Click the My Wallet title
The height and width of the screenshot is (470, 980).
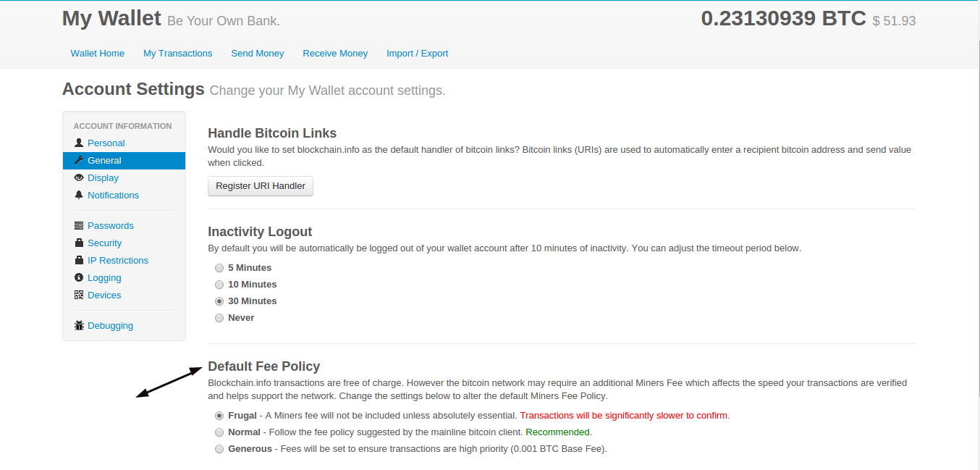point(111,18)
